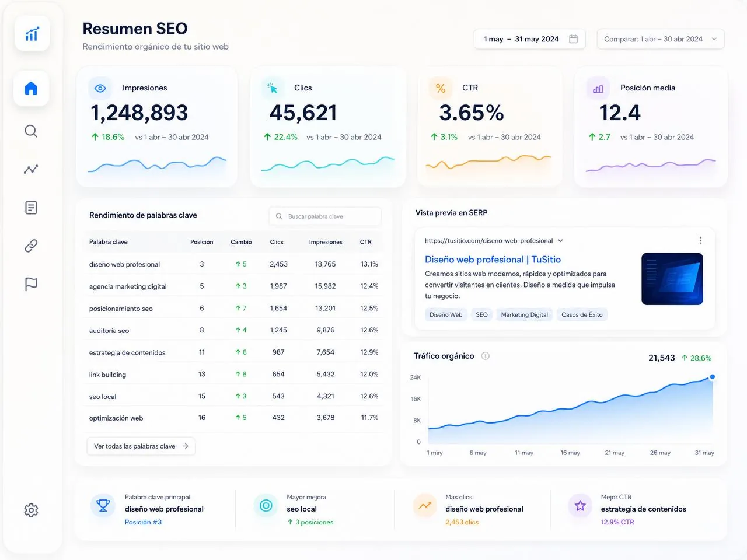This screenshot has height=560, width=747.
Task: Click the info icon next to Tráfico orgánico
Action: (485, 356)
